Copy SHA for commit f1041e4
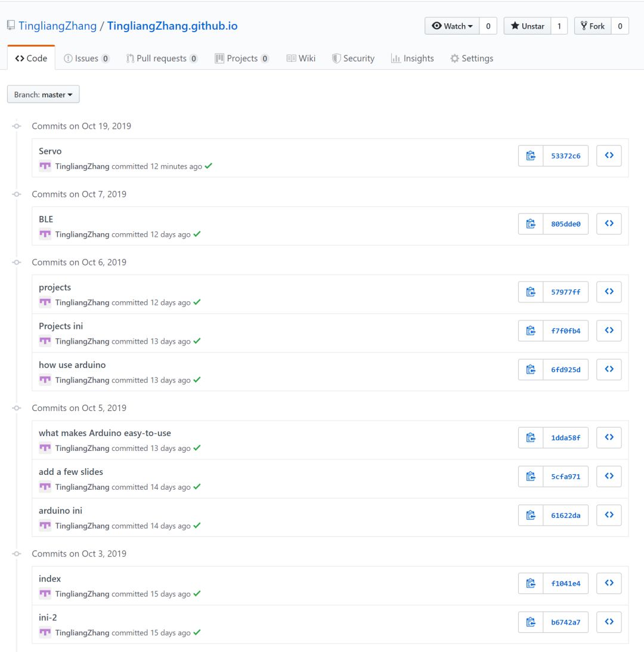This screenshot has width=644, height=652. tap(531, 583)
